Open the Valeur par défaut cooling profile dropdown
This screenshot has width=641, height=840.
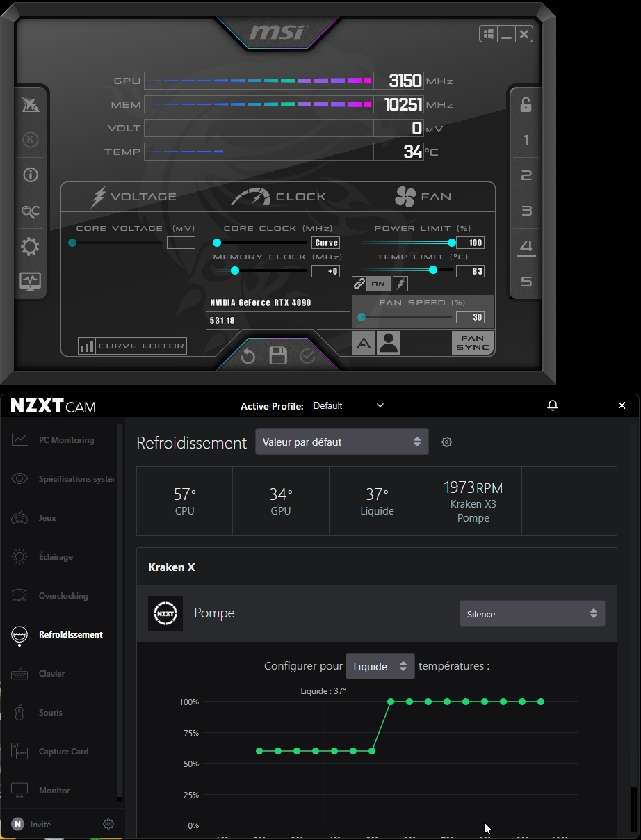point(342,442)
